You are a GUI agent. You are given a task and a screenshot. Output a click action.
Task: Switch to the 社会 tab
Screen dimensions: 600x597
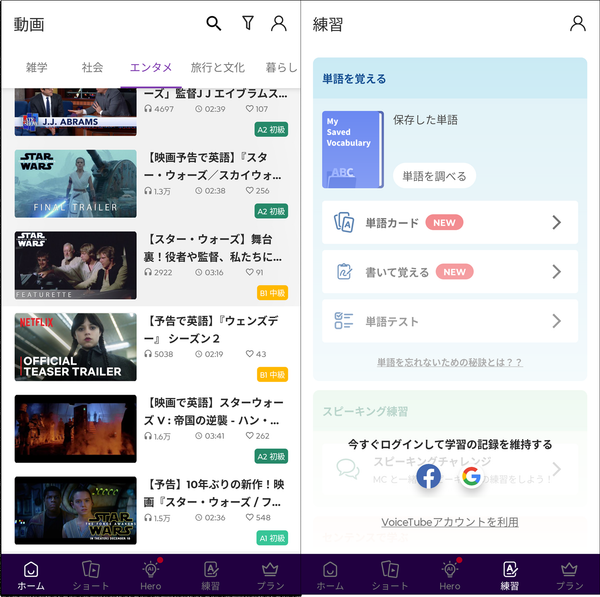pyautogui.click(x=92, y=67)
